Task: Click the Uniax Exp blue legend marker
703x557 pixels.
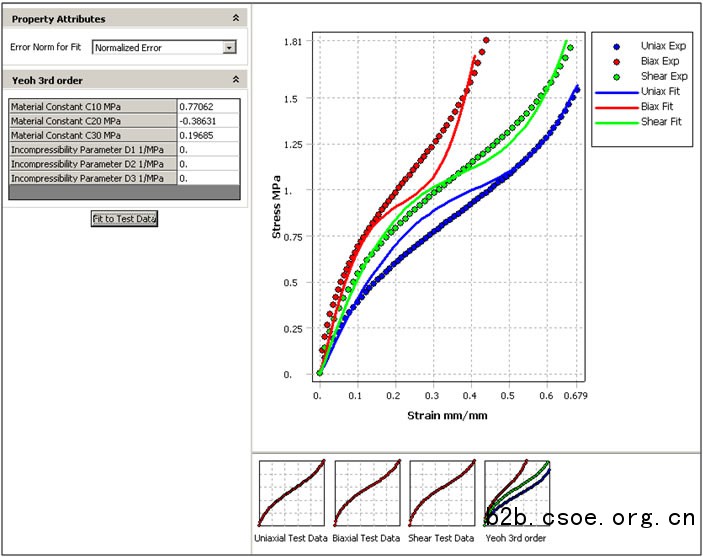Action: pos(617,47)
